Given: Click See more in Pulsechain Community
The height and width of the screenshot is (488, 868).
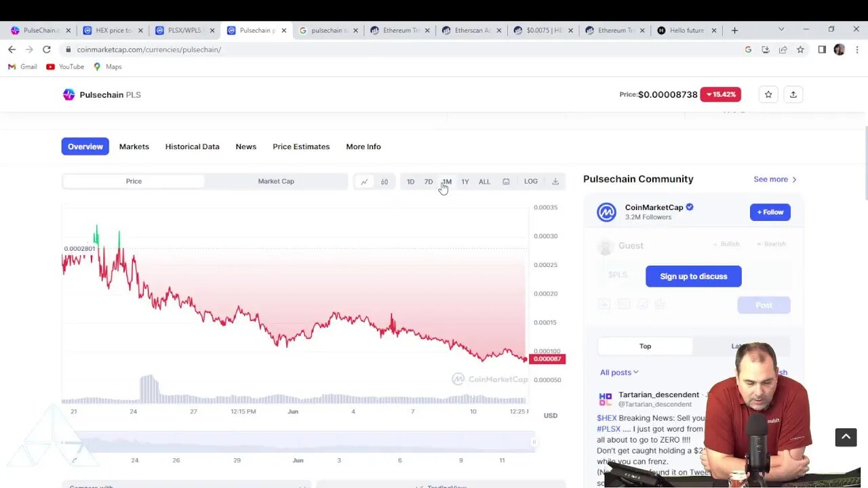Looking at the screenshot, I should tap(775, 179).
